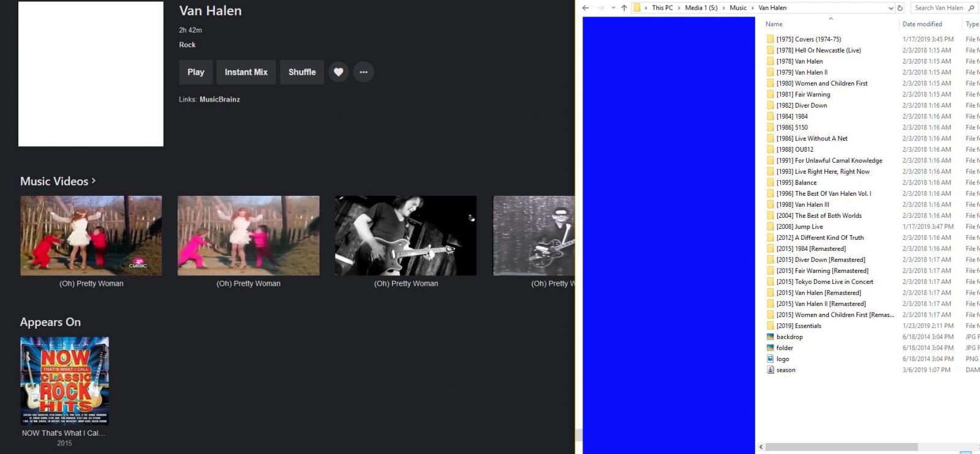Select the backdrop JPG file icon
The height and width of the screenshot is (454, 980).
[771, 337]
